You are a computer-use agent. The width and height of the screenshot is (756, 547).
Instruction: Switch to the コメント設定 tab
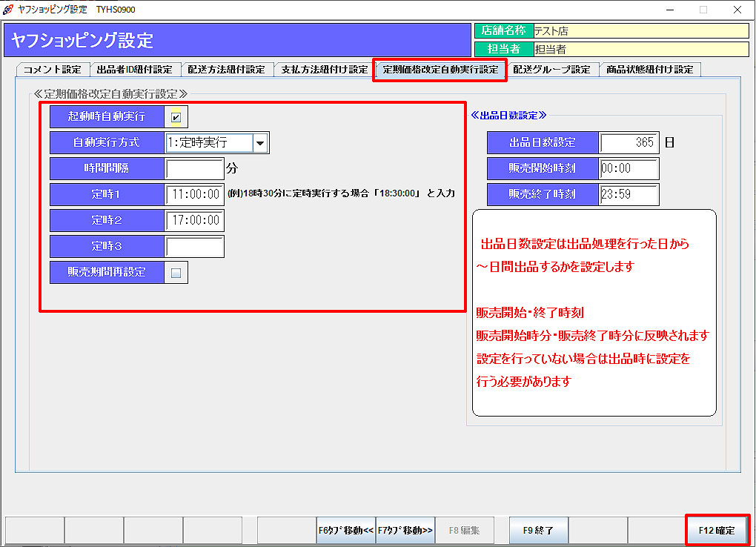pyautogui.click(x=53, y=70)
